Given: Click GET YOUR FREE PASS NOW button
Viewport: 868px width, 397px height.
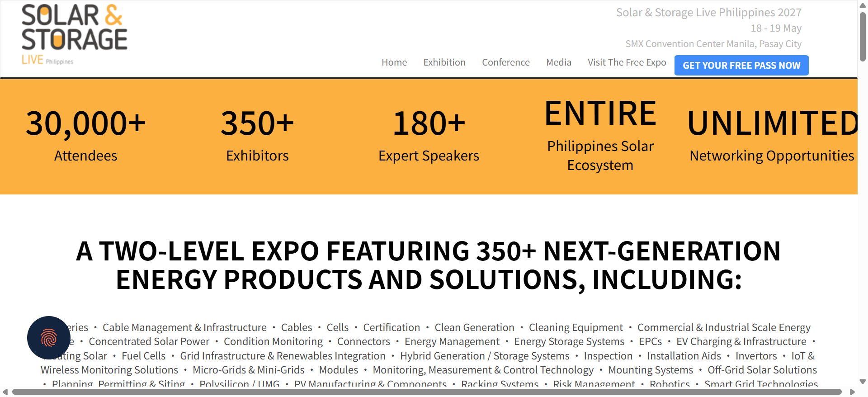Looking at the screenshot, I should coord(741,66).
